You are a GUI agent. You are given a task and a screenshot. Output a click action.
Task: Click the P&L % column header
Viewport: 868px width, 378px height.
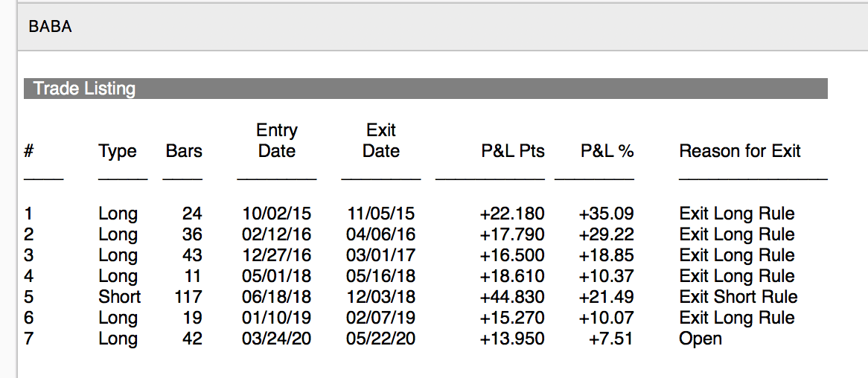607,151
